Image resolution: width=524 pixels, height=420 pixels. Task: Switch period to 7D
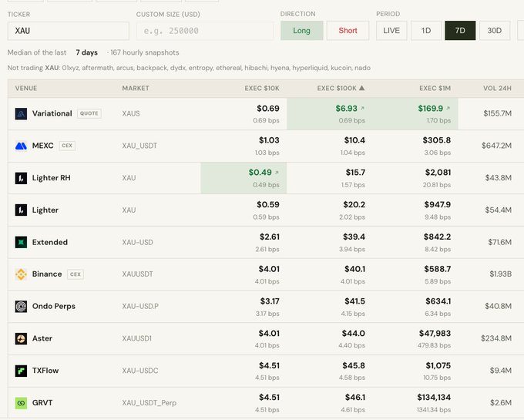460,30
